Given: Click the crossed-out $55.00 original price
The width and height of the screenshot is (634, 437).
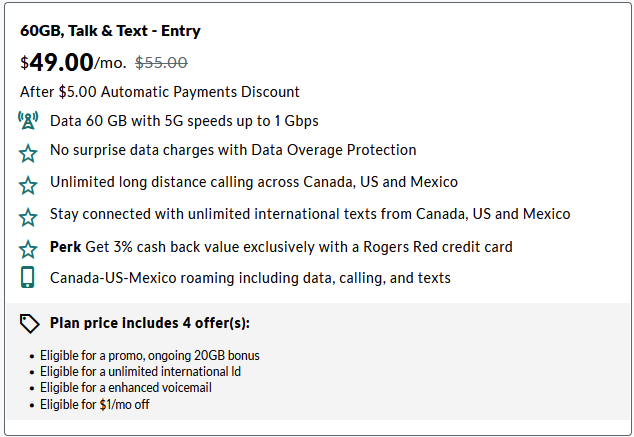Looking at the screenshot, I should pos(161,63).
